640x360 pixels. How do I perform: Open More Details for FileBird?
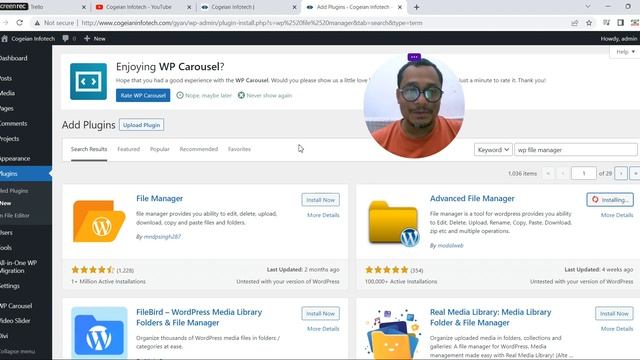[x=323, y=329]
